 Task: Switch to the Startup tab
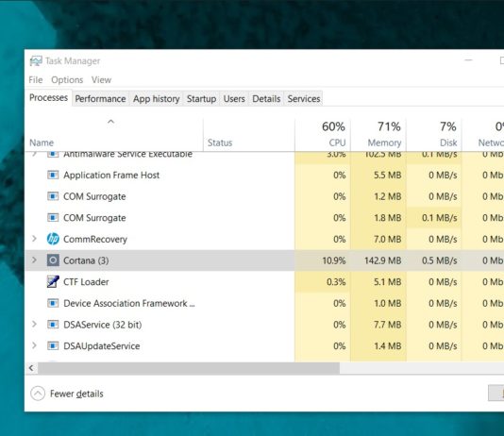[202, 99]
